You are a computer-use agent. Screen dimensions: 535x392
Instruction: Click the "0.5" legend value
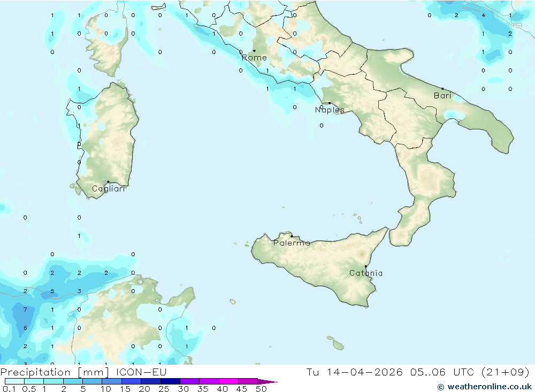(29, 389)
